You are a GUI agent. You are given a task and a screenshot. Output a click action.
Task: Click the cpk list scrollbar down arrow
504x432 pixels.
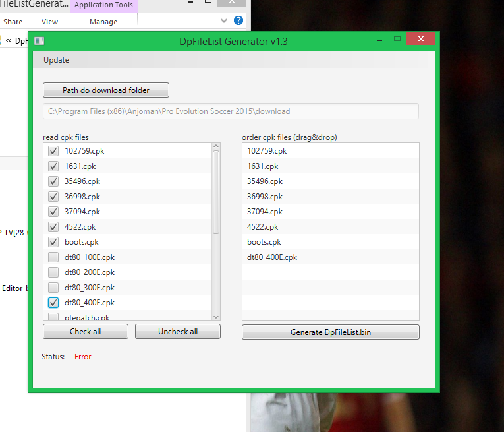click(216, 316)
